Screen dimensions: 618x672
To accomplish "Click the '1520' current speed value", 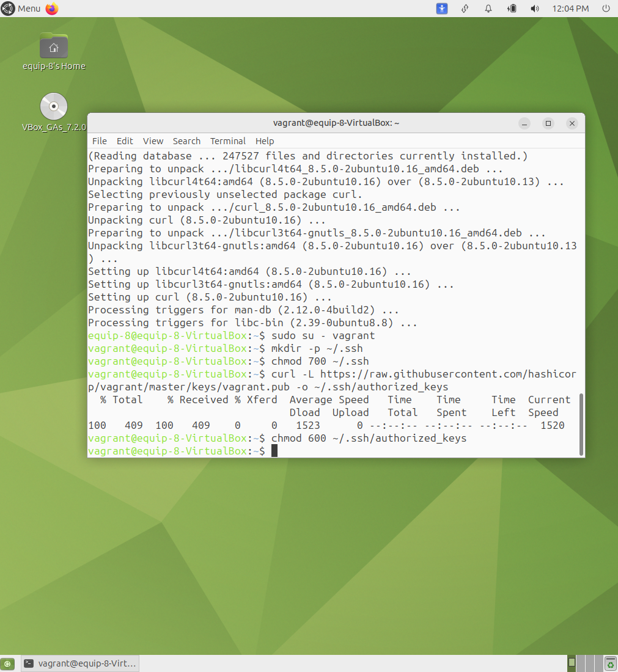I will pos(553,426).
